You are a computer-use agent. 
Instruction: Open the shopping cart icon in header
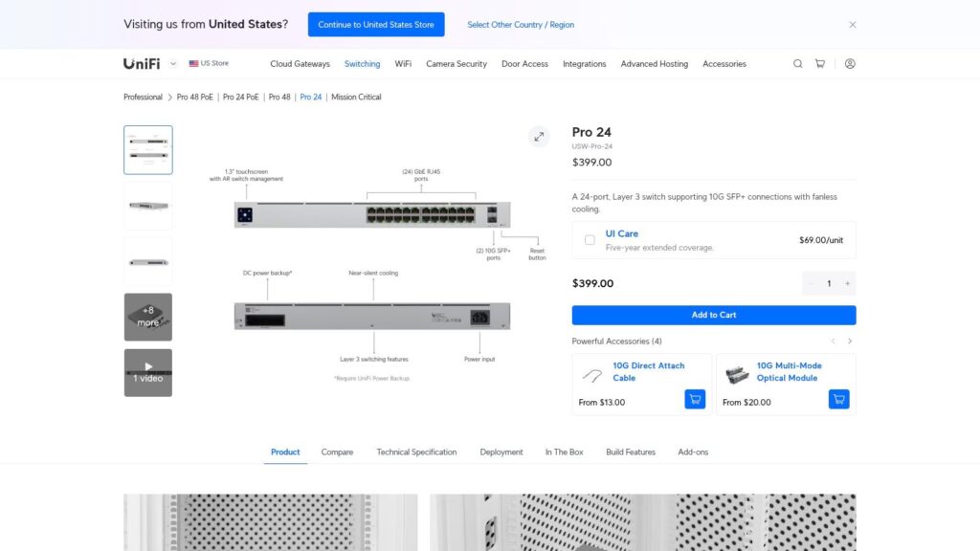point(820,64)
